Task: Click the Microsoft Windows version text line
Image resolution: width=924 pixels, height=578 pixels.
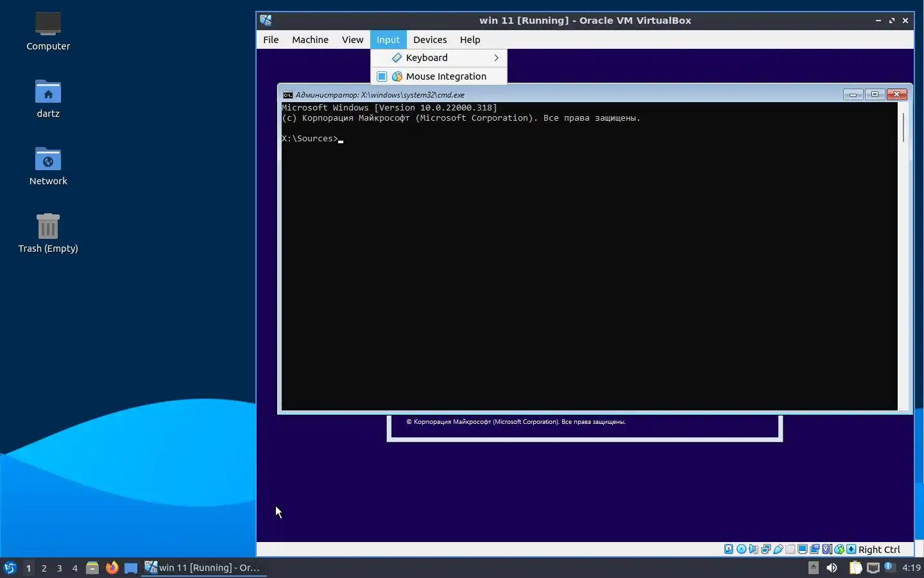Action: click(x=389, y=108)
